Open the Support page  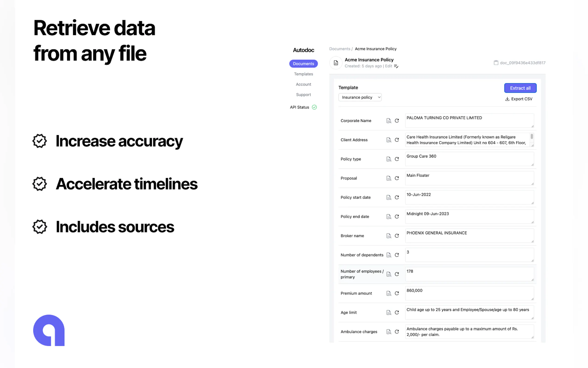303,95
